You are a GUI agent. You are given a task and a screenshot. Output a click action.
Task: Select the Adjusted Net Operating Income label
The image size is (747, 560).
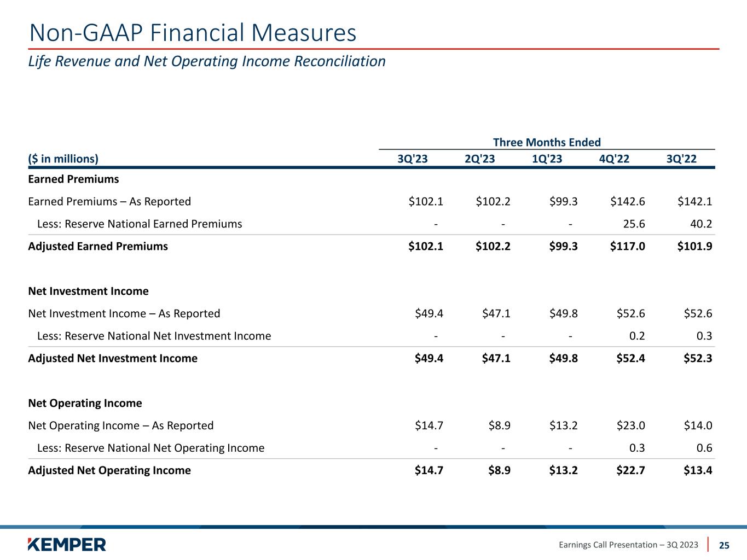109,470
